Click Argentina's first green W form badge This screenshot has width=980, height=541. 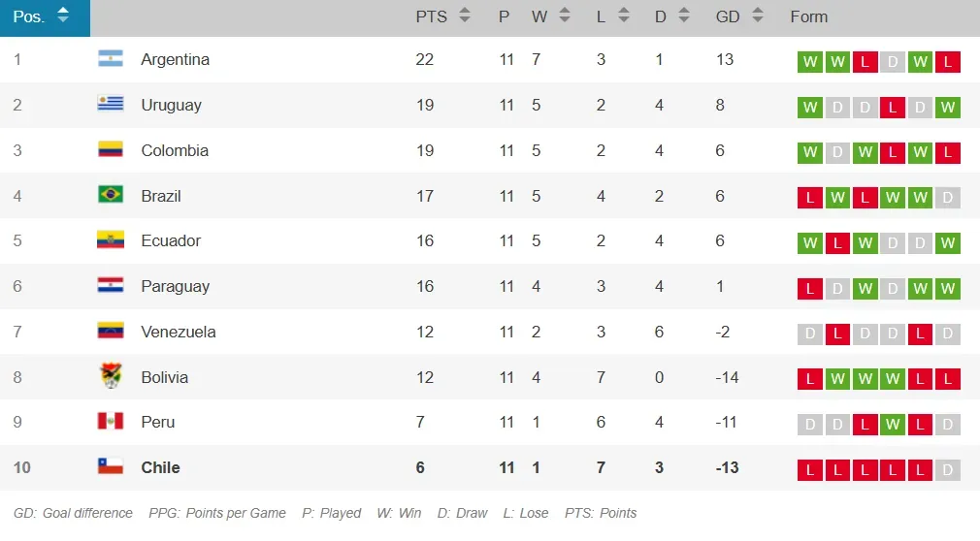(x=810, y=62)
